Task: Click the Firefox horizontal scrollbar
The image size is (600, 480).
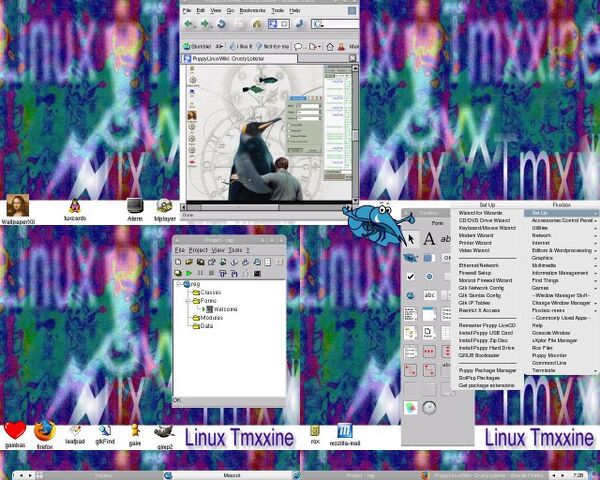Action: pyautogui.click(x=266, y=207)
